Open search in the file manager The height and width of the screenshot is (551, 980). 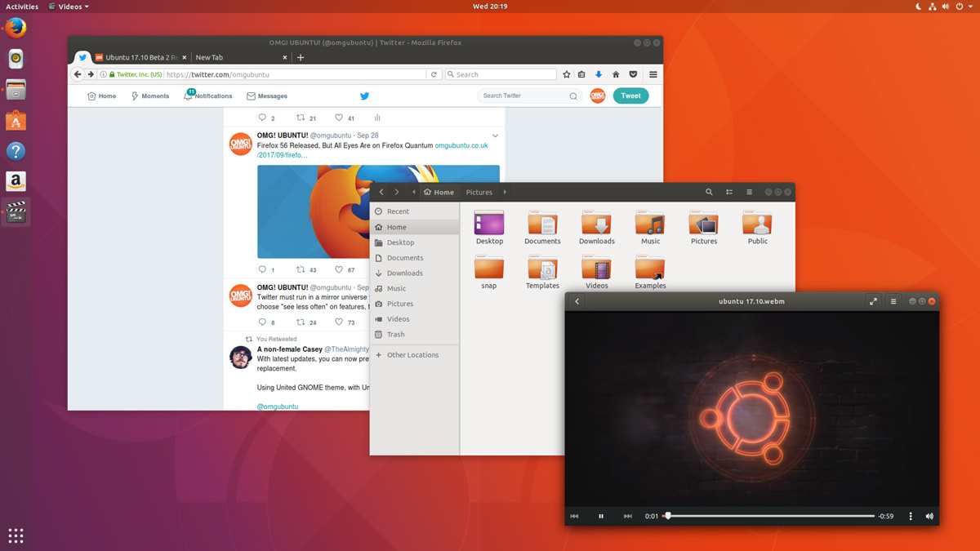pos(709,191)
